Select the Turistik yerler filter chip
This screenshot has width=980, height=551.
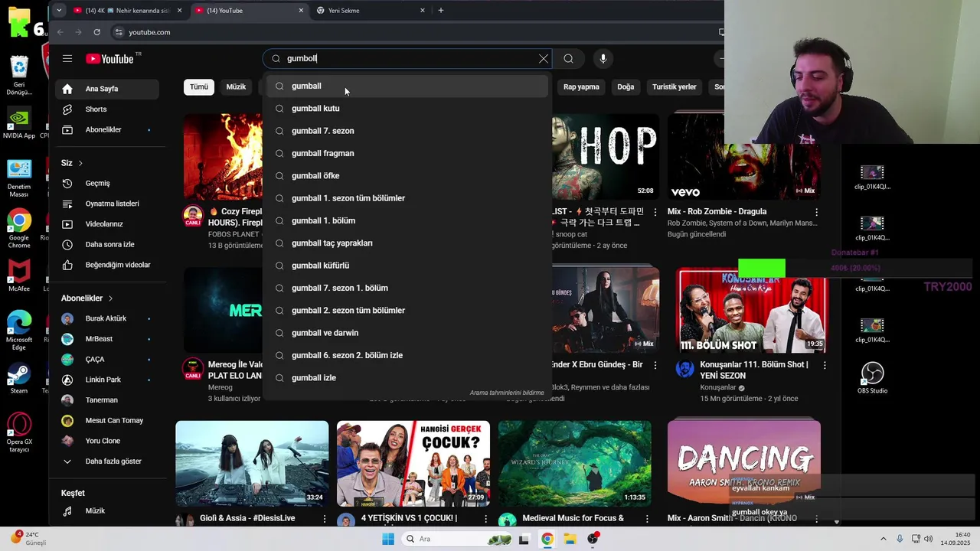pyautogui.click(x=674, y=87)
